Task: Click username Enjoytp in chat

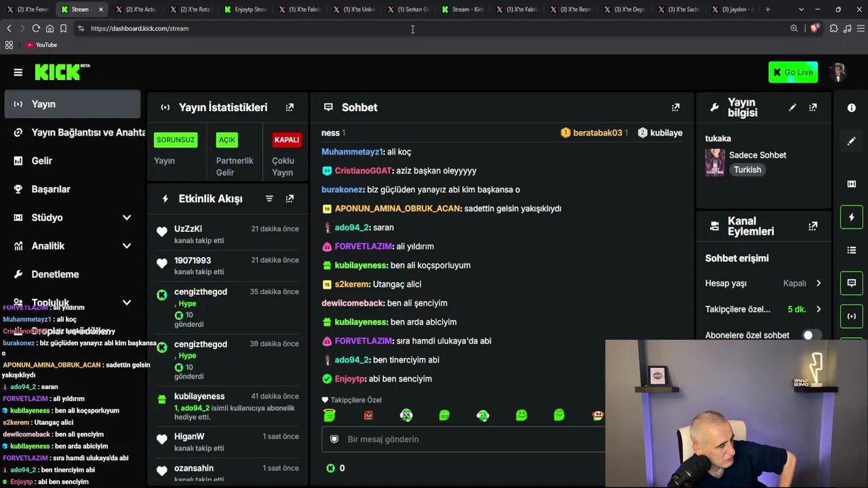Action: coord(350,379)
